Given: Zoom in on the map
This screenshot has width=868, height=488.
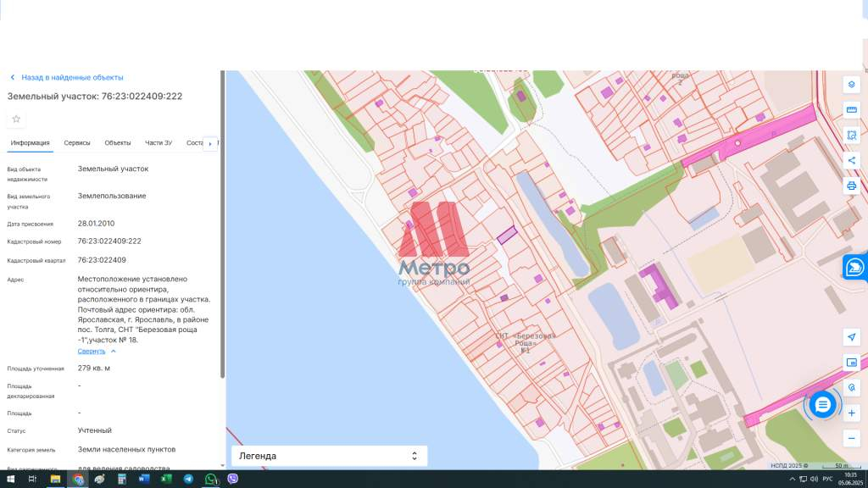Looking at the screenshot, I should click(851, 413).
